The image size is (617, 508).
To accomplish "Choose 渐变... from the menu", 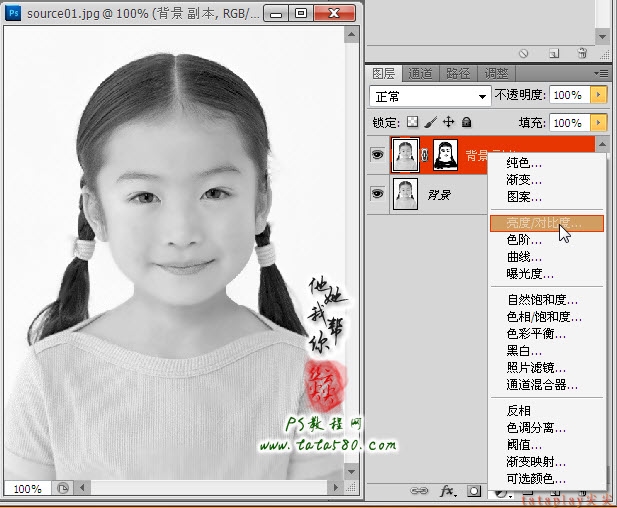I will click(x=547, y=179).
